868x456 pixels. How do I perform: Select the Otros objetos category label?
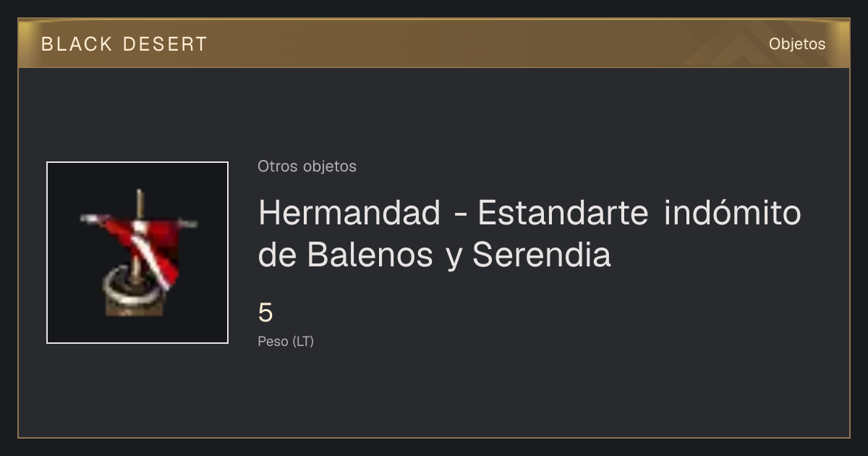point(307,166)
